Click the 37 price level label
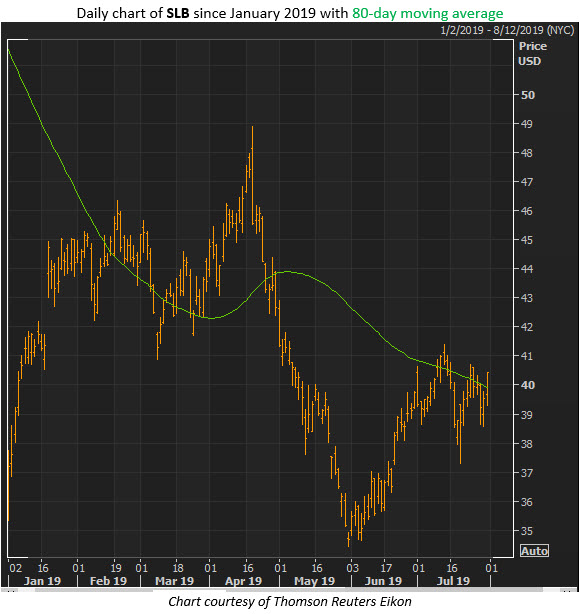This screenshot has width=579, height=614. [x=527, y=473]
